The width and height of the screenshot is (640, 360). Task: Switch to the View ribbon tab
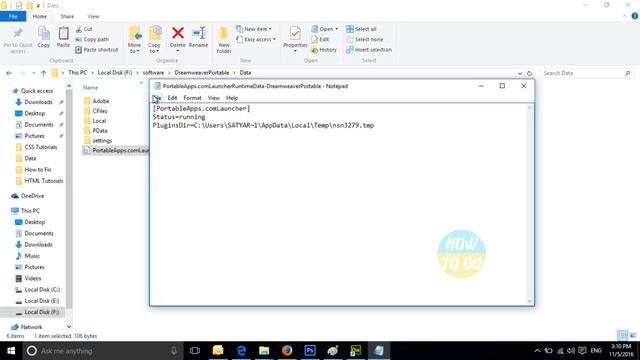tap(93, 16)
